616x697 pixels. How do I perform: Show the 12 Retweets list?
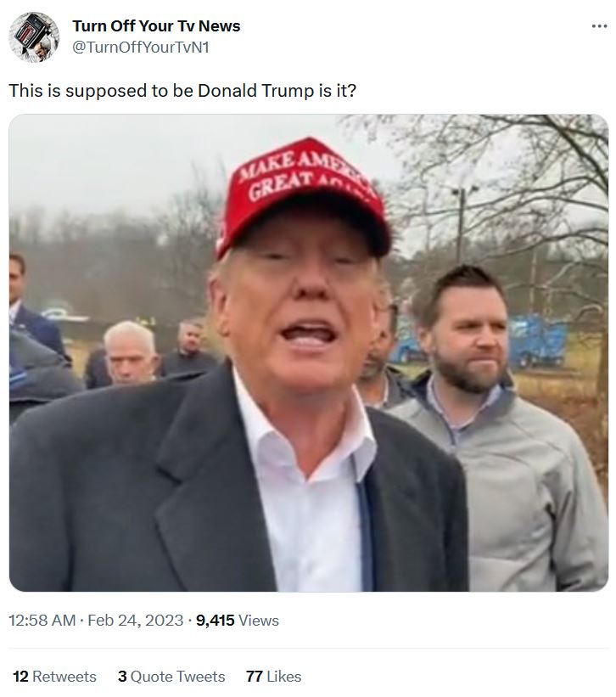click(54, 676)
